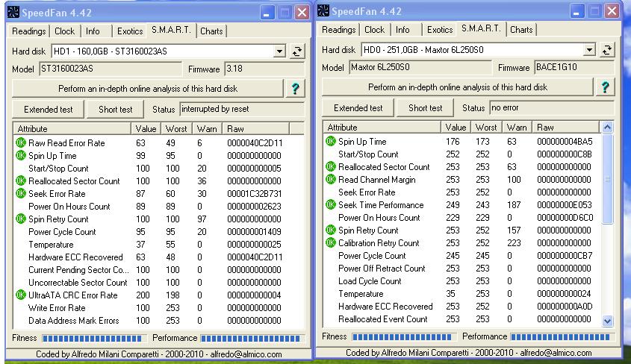
Task: Click scrollbar thumb in Maxtor attribute list
Action: click(x=607, y=179)
